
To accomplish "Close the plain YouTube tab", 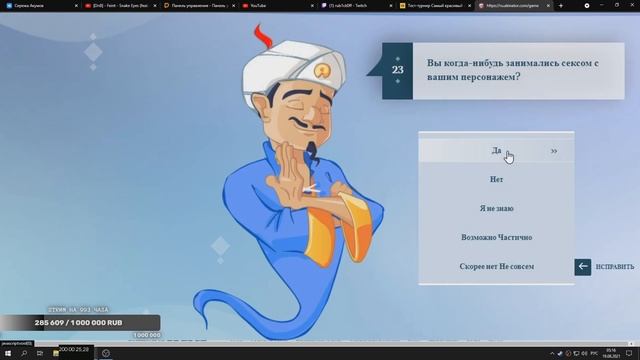I will click(x=312, y=6).
